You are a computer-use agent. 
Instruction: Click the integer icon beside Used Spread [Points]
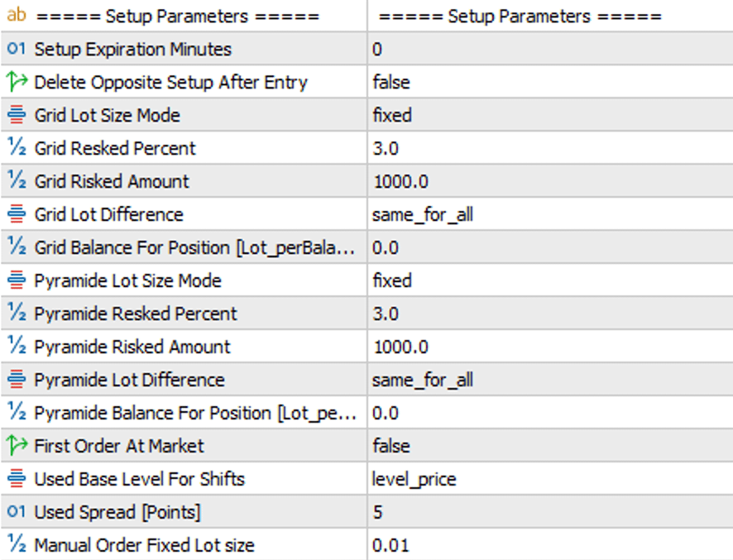pyautogui.click(x=17, y=512)
